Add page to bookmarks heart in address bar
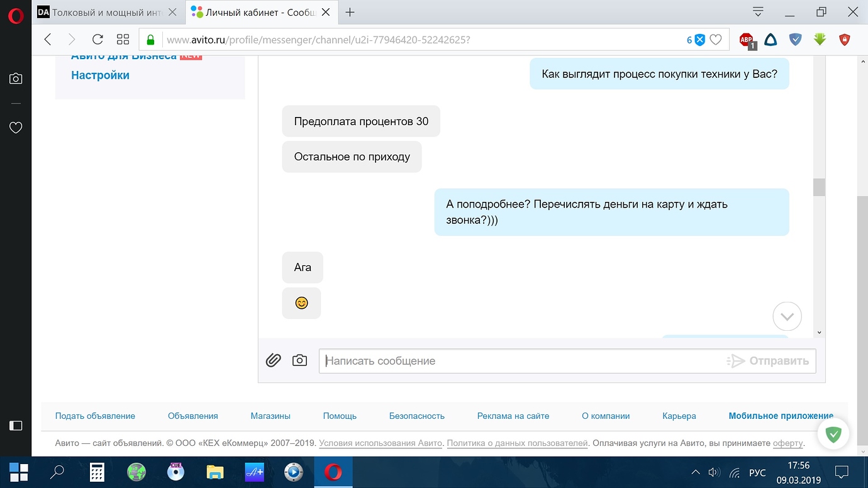The image size is (868, 488). click(715, 40)
